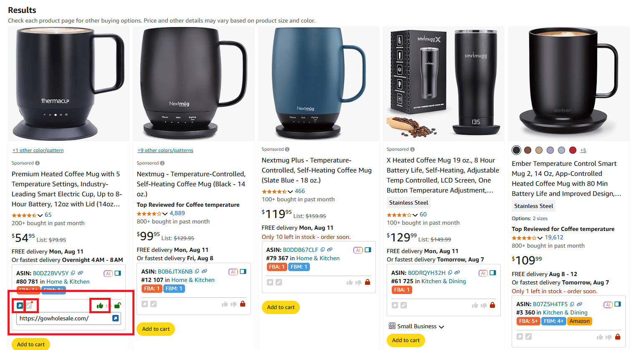644x350 pixels.
Task: Toggle the half-filled square panel toggle on Ember card
Action: [618, 304]
